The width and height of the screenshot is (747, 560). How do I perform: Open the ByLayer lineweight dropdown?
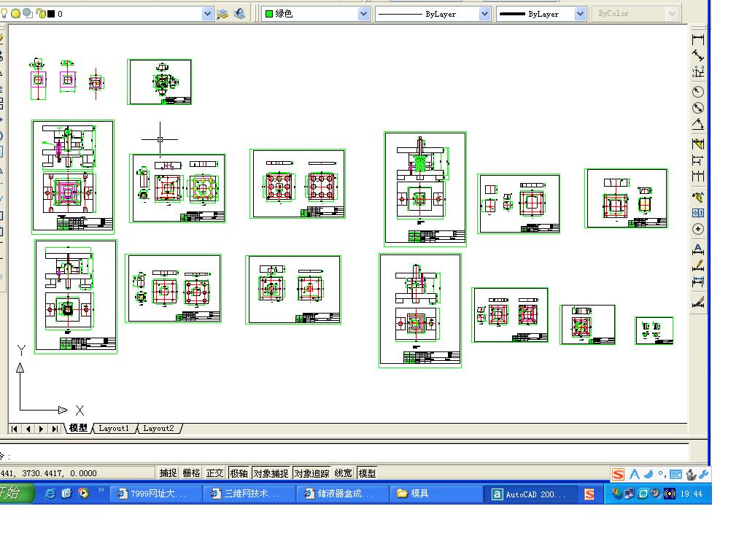[x=580, y=14]
